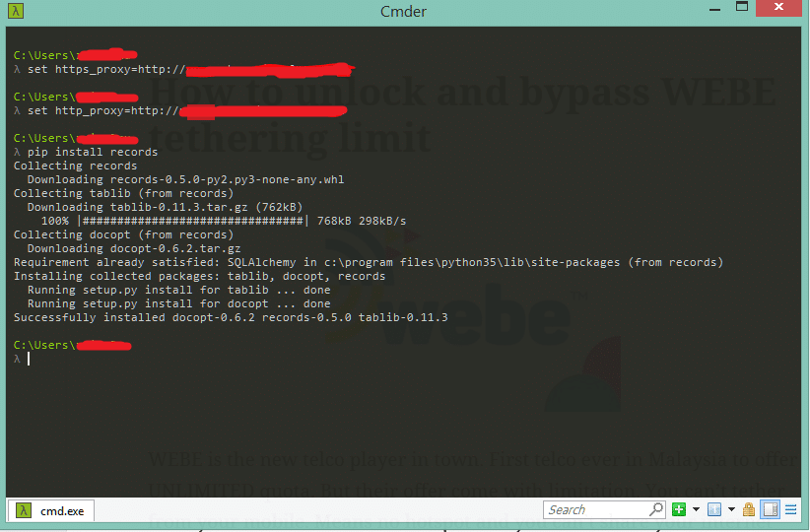The height and width of the screenshot is (532, 810).
Task: Click the tablib download progress bar
Action: (x=194, y=221)
